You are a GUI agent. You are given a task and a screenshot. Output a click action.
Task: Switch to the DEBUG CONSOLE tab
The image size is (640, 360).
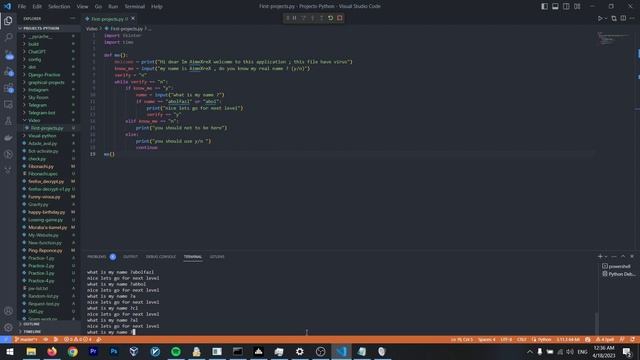(161, 257)
